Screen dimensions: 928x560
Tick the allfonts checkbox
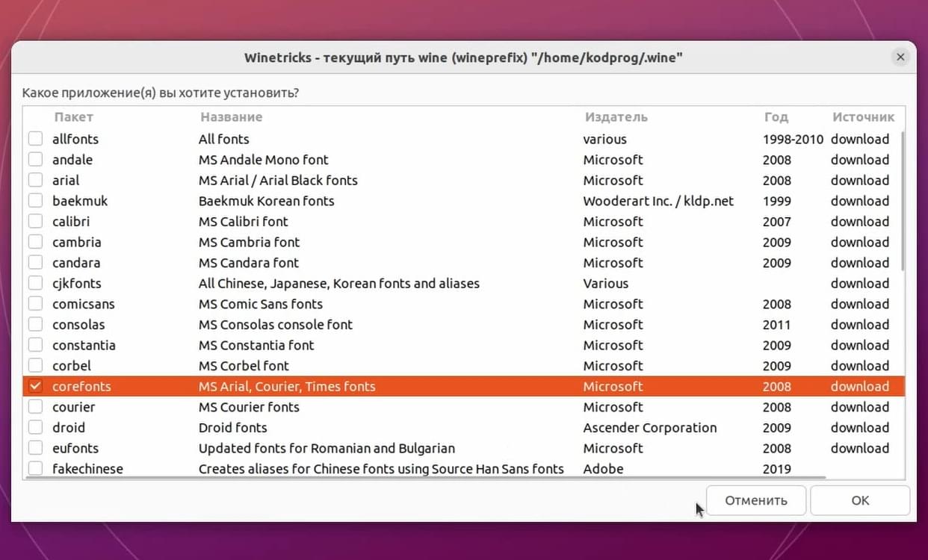[x=36, y=139]
